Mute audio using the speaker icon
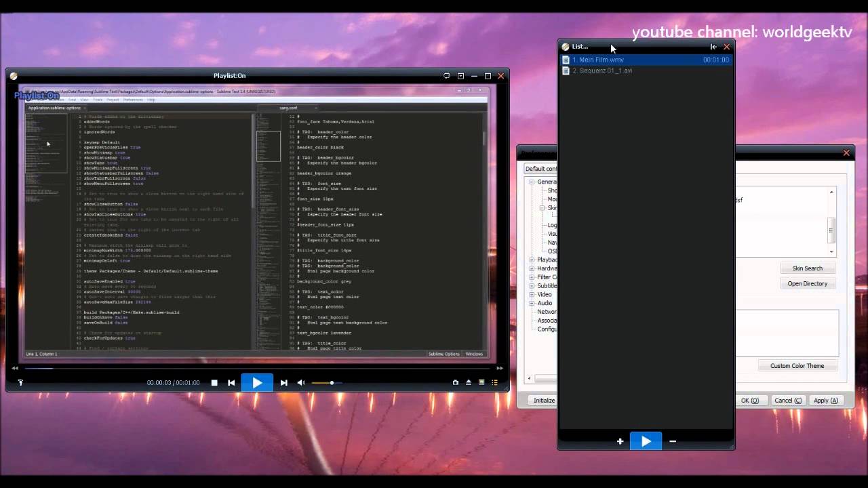The height and width of the screenshot is (488, 868). 301,383
